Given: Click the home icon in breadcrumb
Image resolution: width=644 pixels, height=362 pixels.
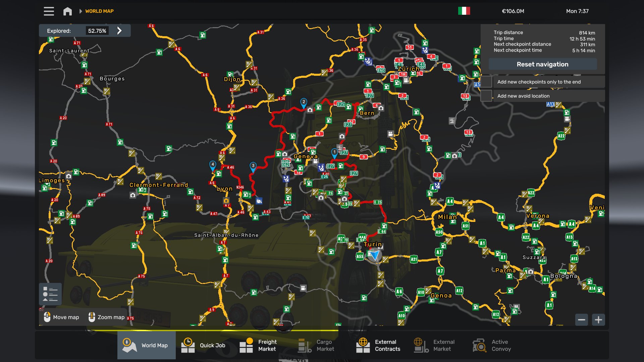Looking at the screenshot, I should (67, 11).
